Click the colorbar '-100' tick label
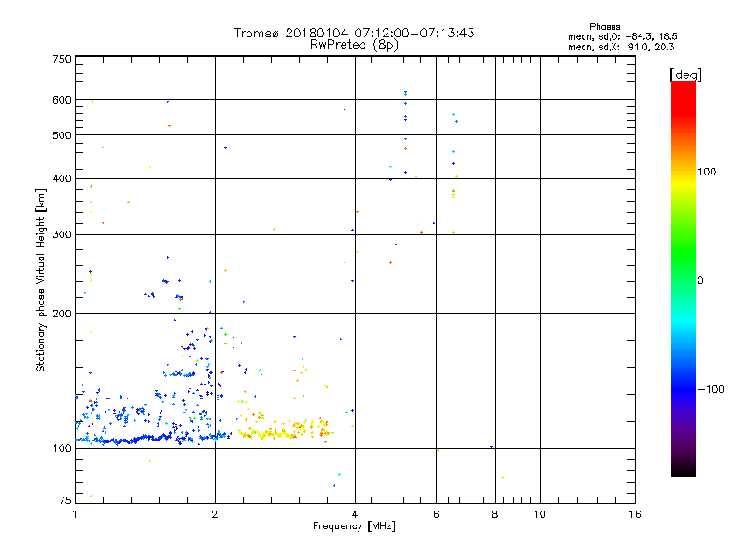The image size is (747, 560). click(711, 389)
